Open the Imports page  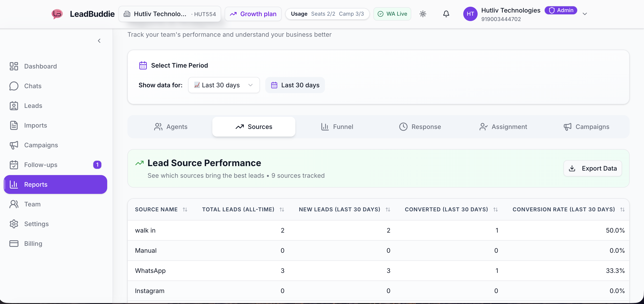[35, 125]
